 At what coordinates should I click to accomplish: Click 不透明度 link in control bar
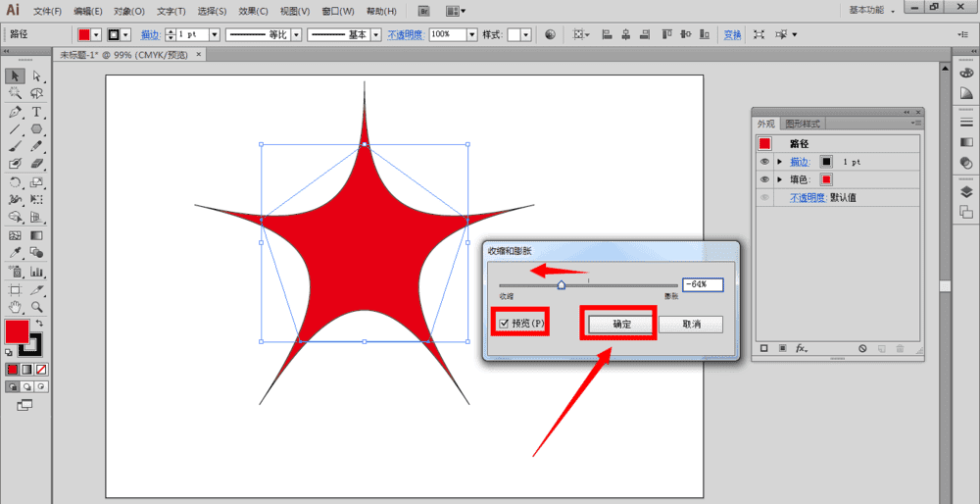[x=406, y=35]
